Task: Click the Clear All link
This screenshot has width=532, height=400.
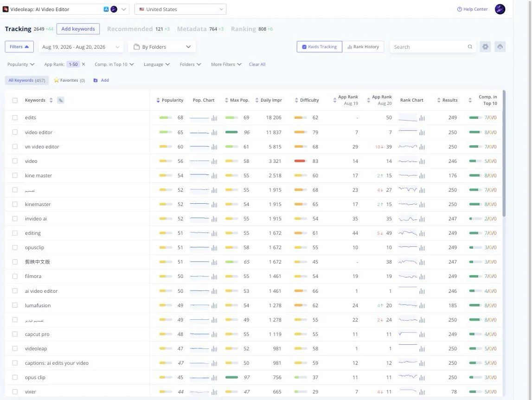Action: coord(257,64)
